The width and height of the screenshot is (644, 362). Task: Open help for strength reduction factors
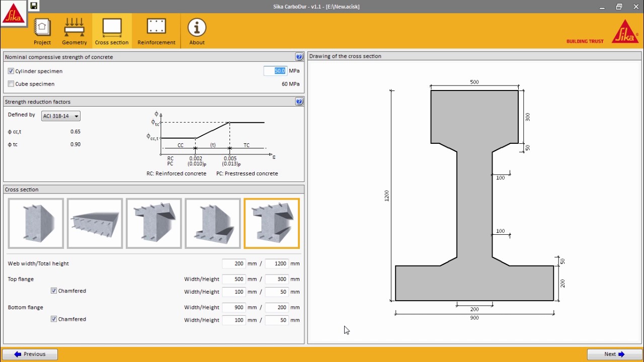click(299, 102)
